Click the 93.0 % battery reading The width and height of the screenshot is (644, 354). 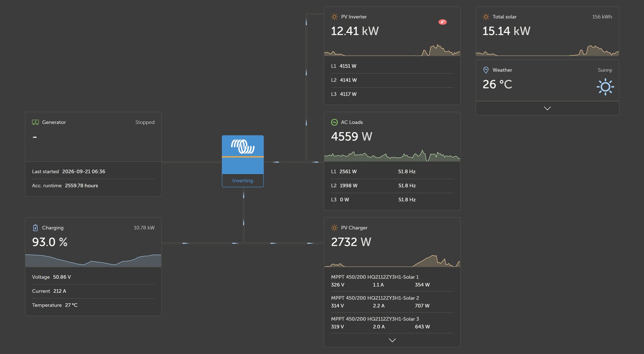click(x=50, y=242)
